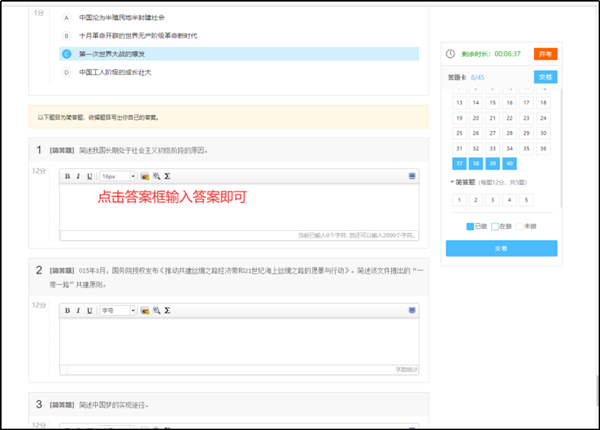Click the 未做 legend swatch
Screen dimensions: 600x430
tap(519, 226)
